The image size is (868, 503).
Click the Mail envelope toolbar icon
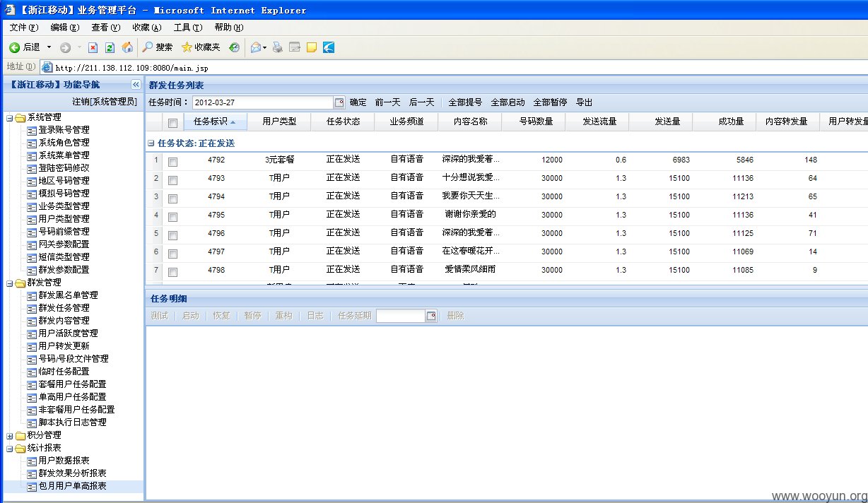[x=255, y=47]
